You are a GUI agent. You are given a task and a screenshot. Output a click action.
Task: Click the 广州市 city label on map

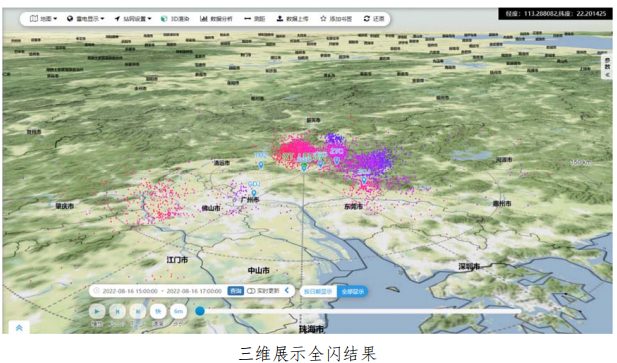point(251,200)
